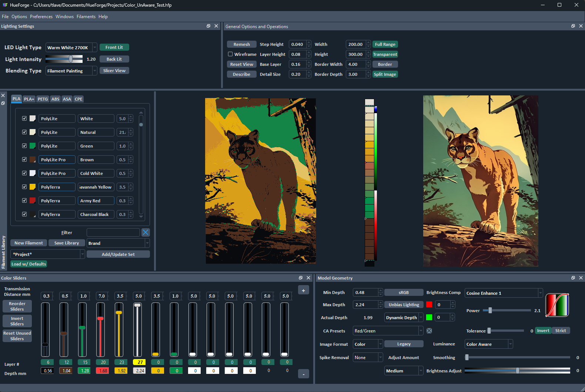
Task: Open the Brightness Comp dropdown
Action: tap(504, 293)
